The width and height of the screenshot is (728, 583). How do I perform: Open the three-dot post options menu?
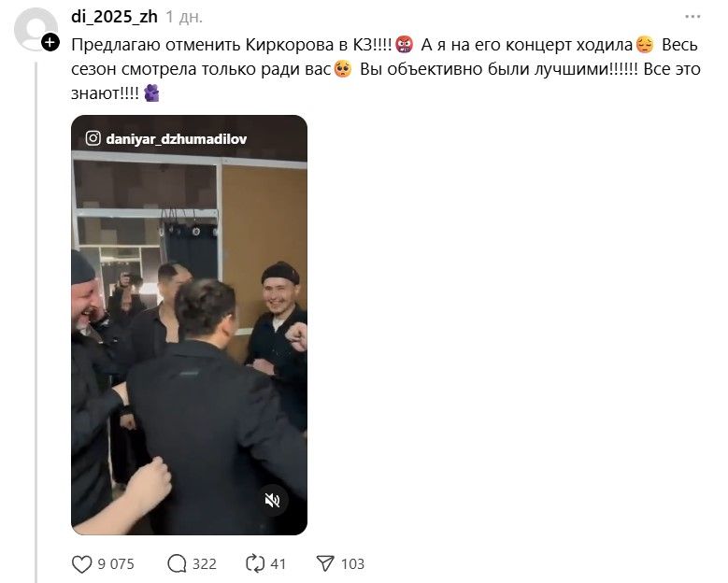point(692,17)
